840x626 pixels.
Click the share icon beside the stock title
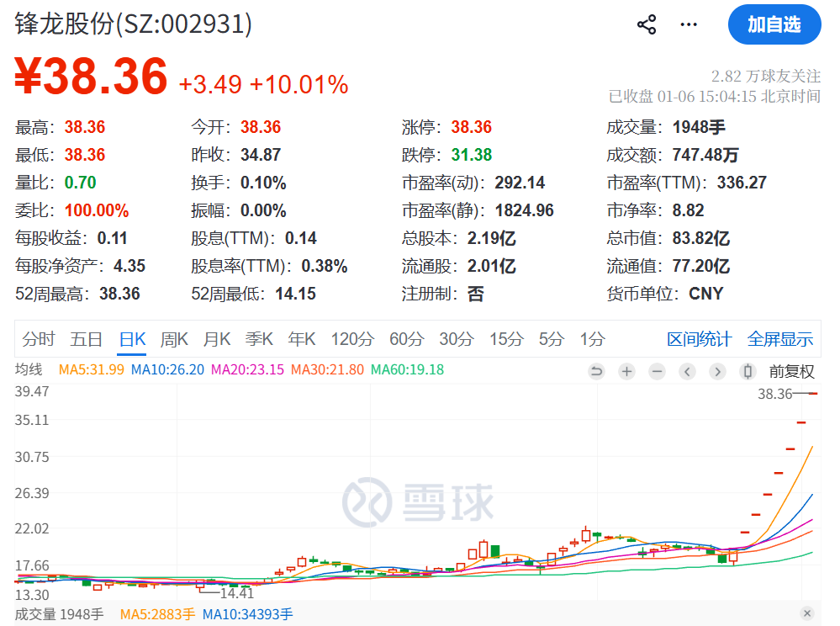pos(647,24)
